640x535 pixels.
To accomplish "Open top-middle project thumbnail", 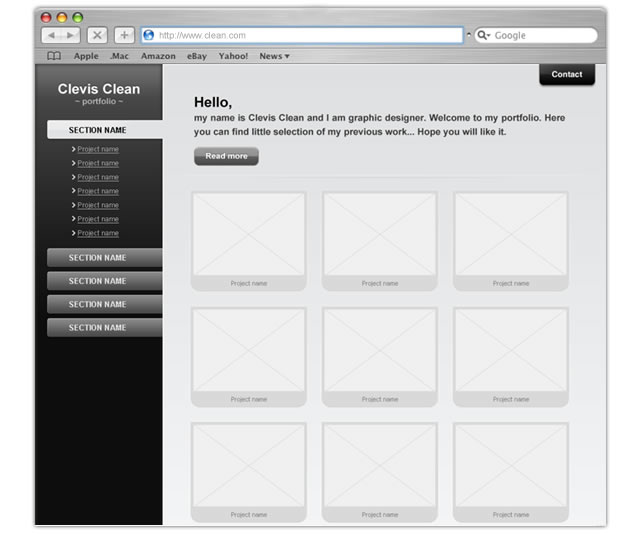I will (380, 241).
